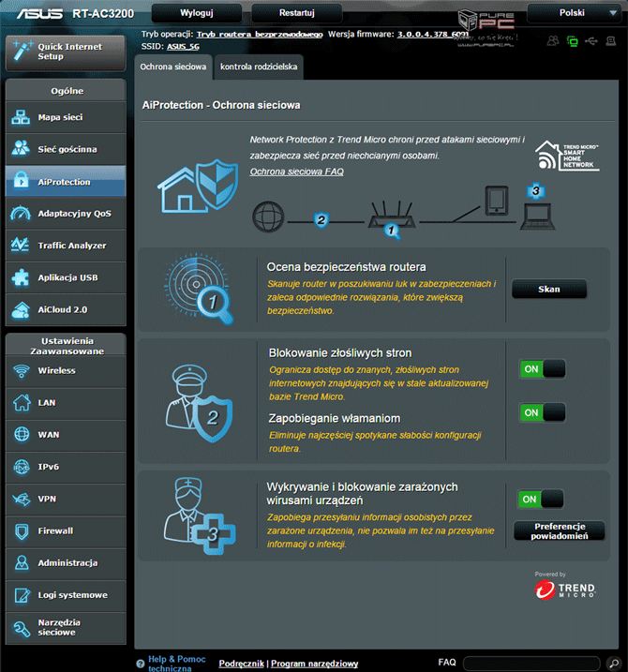This screenshot has width=628, height=672.
Task: Click the Ustawienia Zaawansowane section header
Action: (67, 346)
